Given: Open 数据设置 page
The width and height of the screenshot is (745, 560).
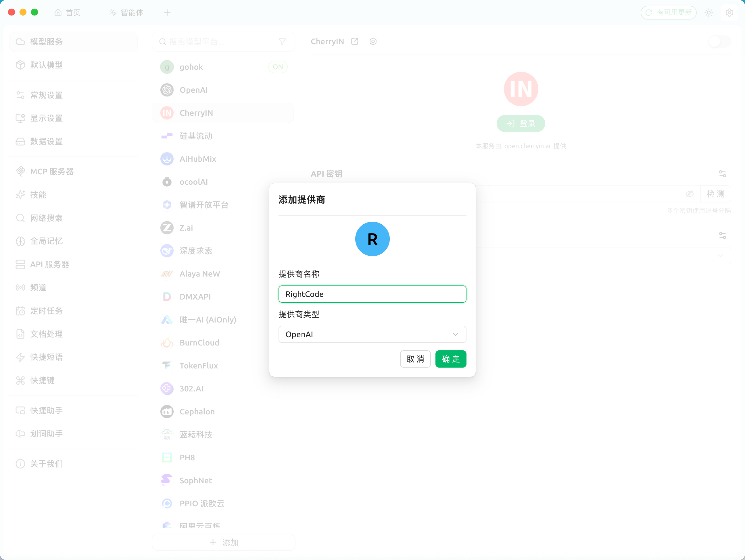Looking at the screenshot, I should [x=73, y=141].
